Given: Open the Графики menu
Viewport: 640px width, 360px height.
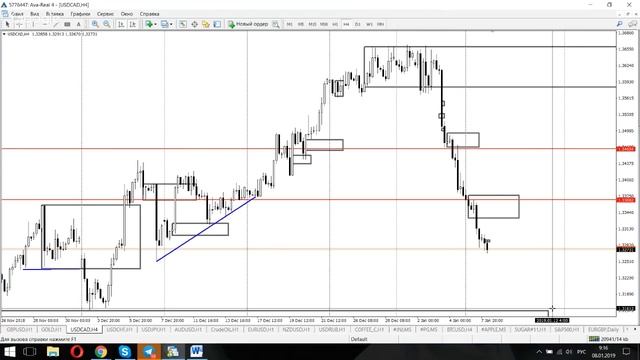Looking at the screenshot, I should [x=80, y=14].
